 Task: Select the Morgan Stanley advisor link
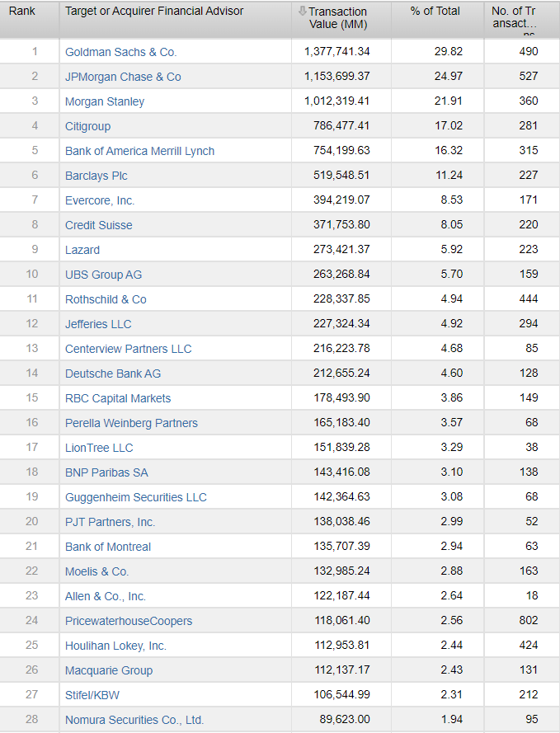pos(105,101)
